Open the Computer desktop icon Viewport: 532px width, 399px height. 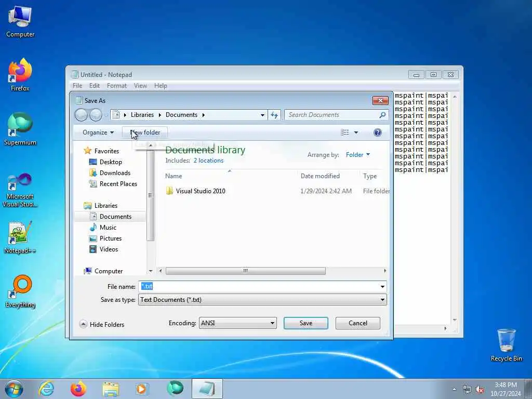tap(20, 22)
